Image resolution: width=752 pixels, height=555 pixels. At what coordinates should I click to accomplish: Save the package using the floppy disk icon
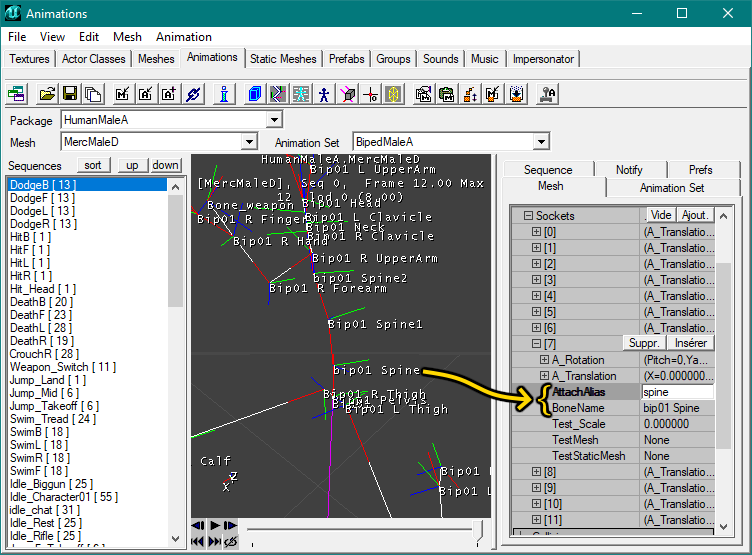(x=70, y=94)
